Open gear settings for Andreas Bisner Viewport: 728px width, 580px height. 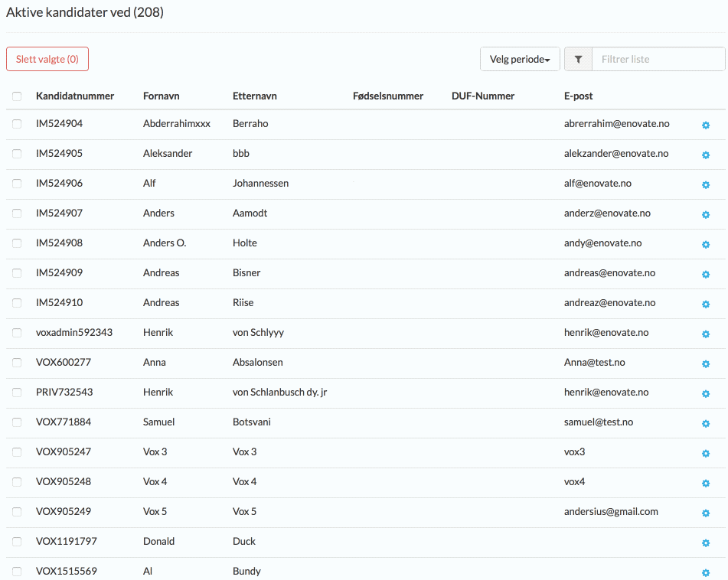point(706,274)
